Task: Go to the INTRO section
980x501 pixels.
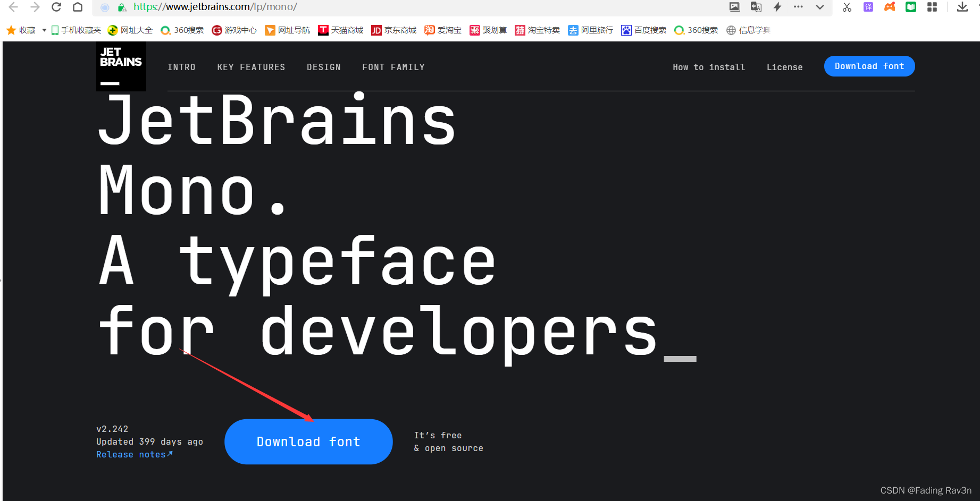Action: coord(181,67)
